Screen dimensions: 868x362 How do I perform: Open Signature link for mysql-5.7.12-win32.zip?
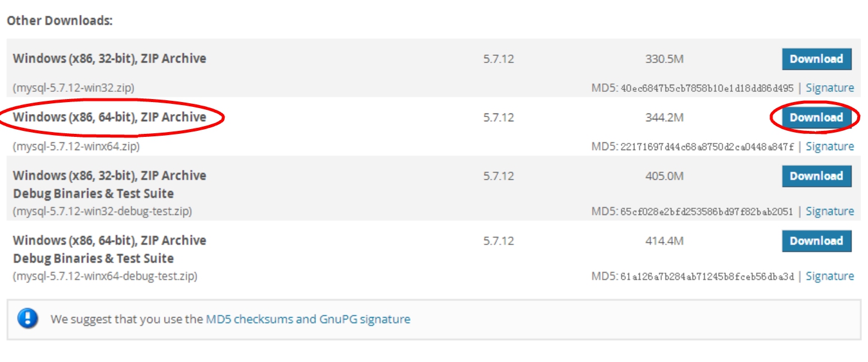[x=830, y=88]
